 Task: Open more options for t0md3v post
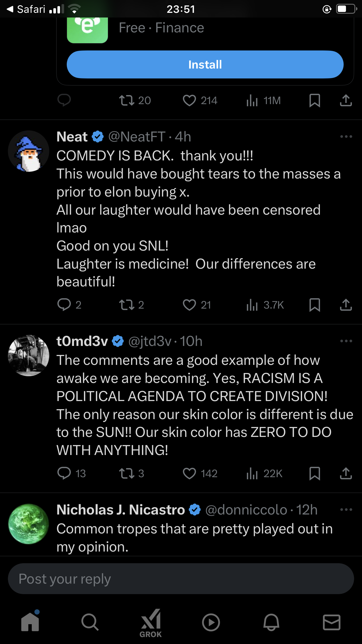(346, 341)
